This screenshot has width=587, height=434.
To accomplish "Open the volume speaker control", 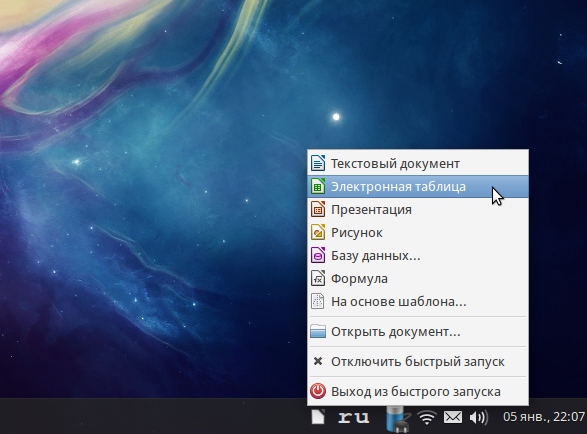I will [478, 418].
